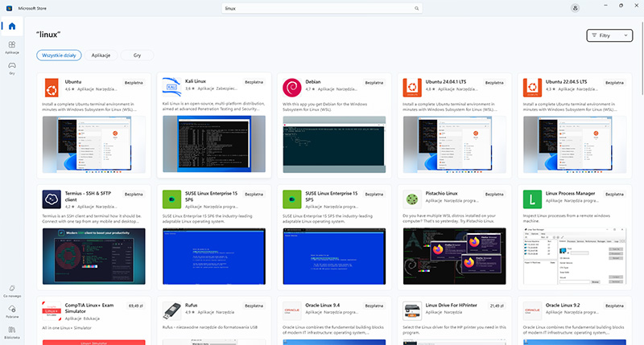Click the search magnifier icon
The width and height of the screenshot is (644, 345).
(416, 8)
